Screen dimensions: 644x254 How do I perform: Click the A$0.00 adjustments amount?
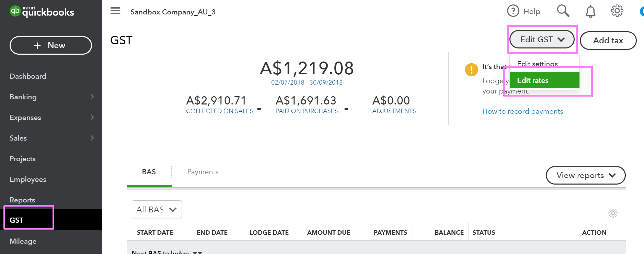[391, 100]
